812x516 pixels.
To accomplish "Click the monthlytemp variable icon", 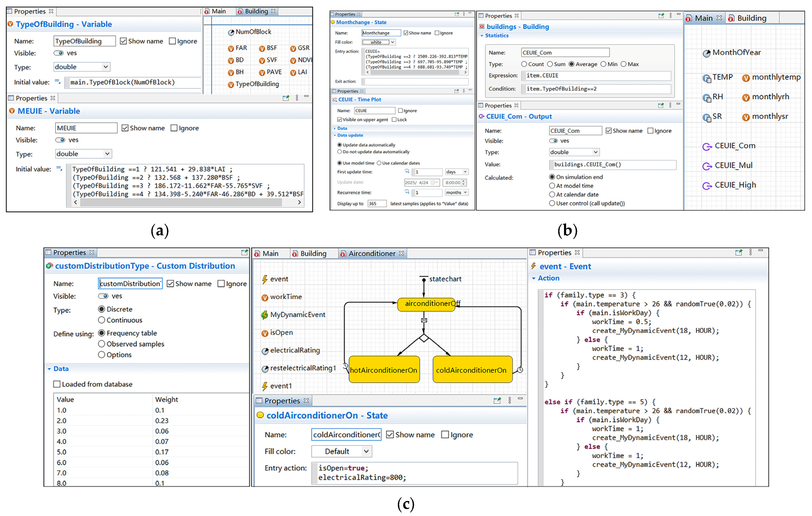I will (x=746, y=78).
